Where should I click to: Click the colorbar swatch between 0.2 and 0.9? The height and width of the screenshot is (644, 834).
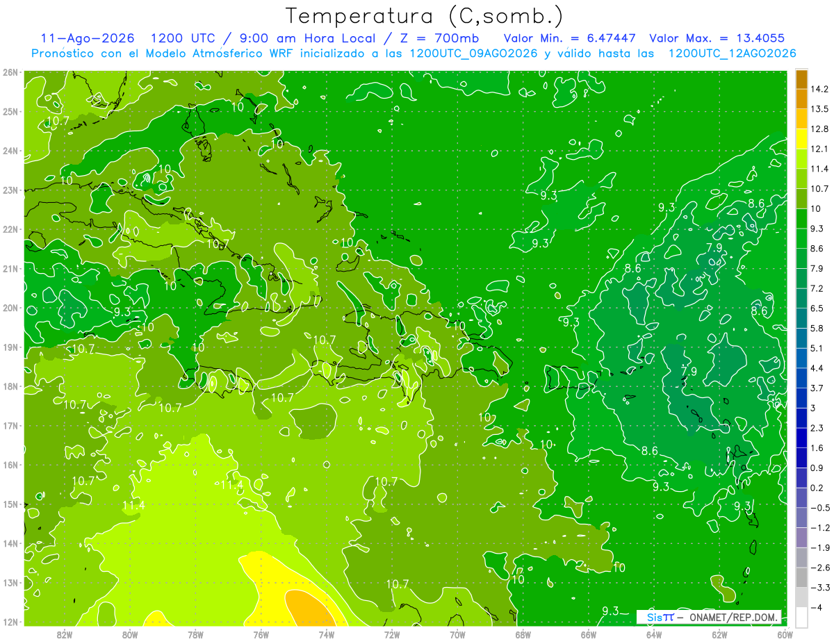click(x=801, y=478)
